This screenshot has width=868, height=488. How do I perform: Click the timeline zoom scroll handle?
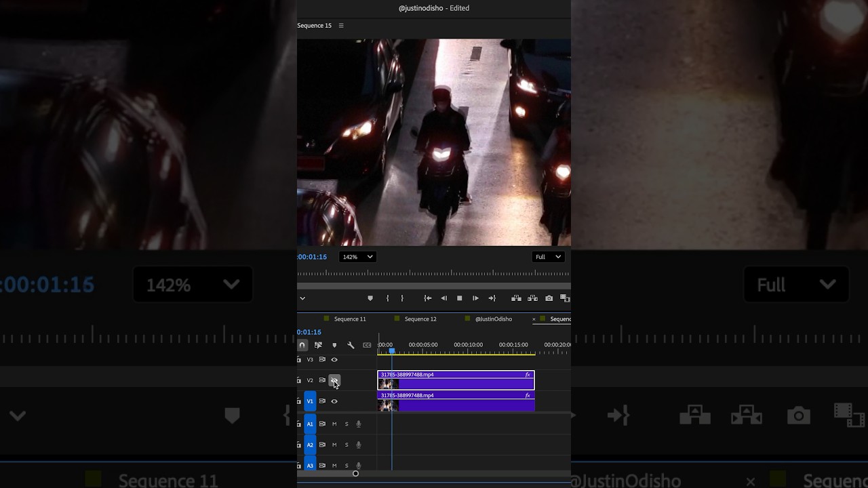tap(355, 474)
